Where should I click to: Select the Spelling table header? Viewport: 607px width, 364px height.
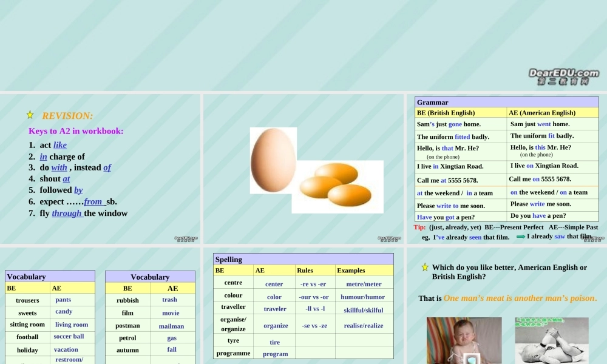303,259
